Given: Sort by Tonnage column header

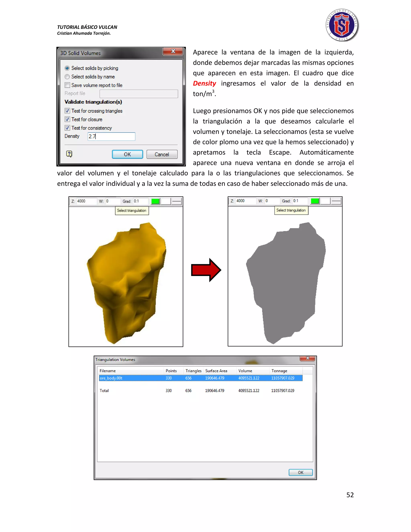Looking at the screenshot, I should pyautogui.click(x=286, y=371).
